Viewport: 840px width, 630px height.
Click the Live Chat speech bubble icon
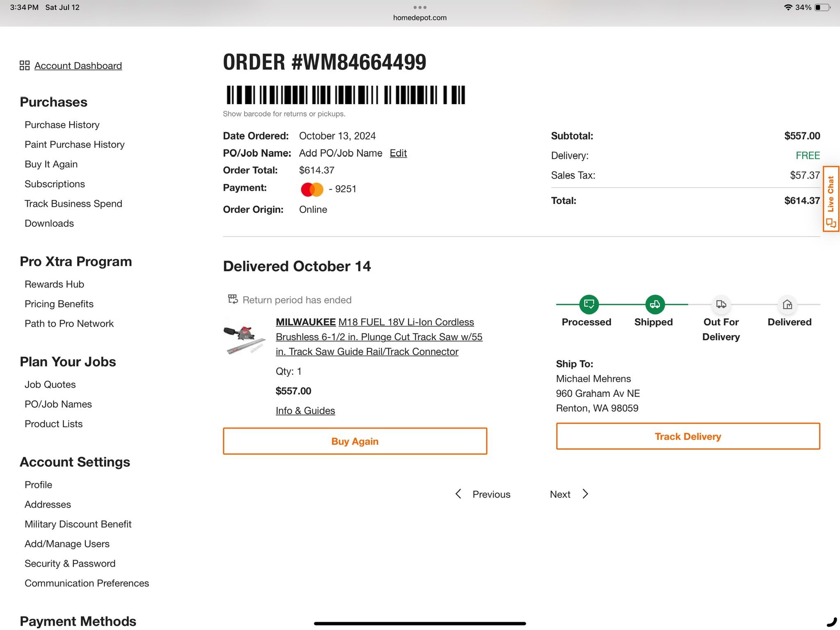tap(831, 223)
